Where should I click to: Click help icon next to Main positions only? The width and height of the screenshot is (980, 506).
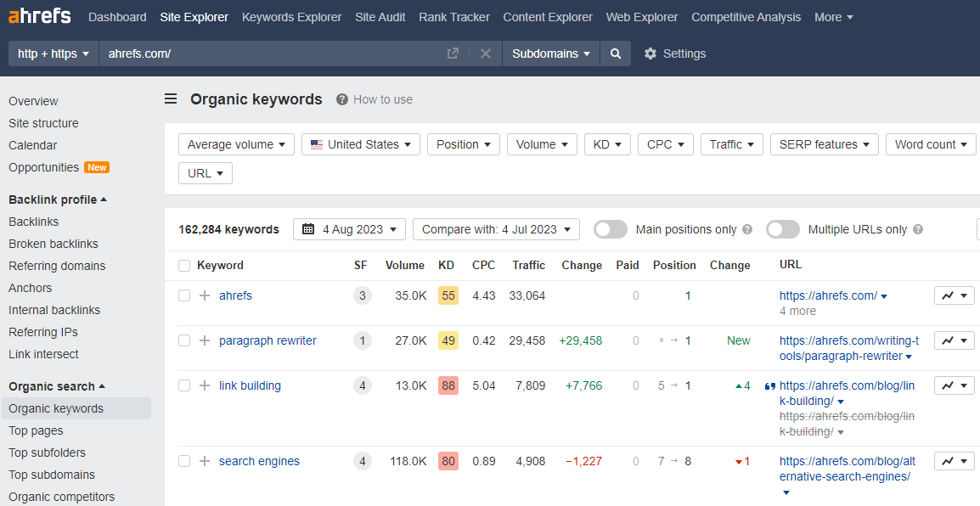(747, 229)
